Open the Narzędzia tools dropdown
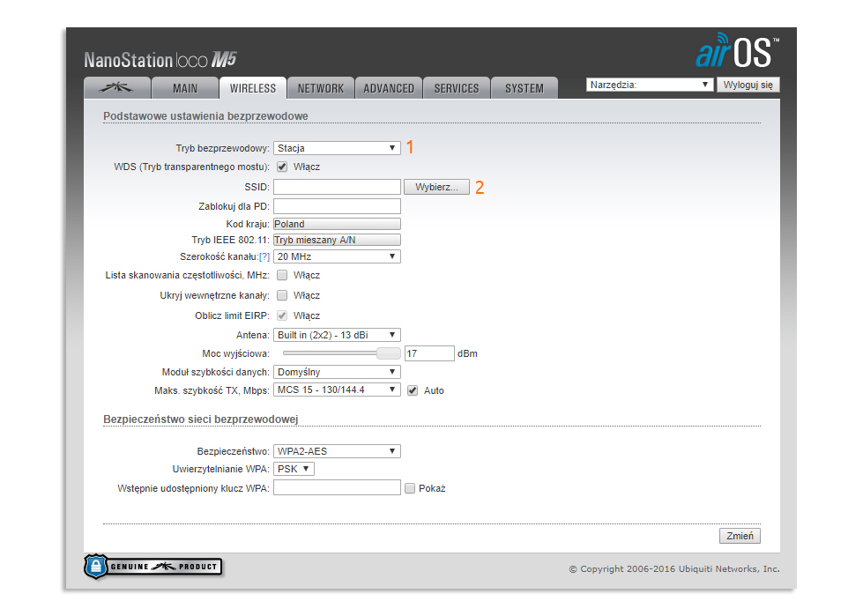The image size is (863, 616). click(650, 85)
